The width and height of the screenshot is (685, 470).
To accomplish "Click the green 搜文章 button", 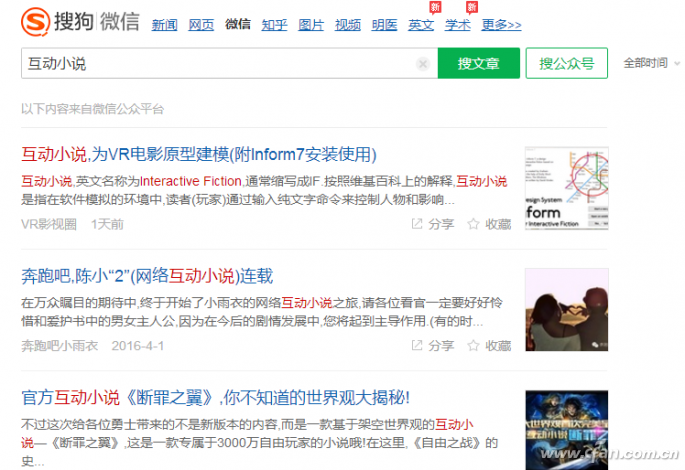I will pyautogui.click(x=479, y=63).
